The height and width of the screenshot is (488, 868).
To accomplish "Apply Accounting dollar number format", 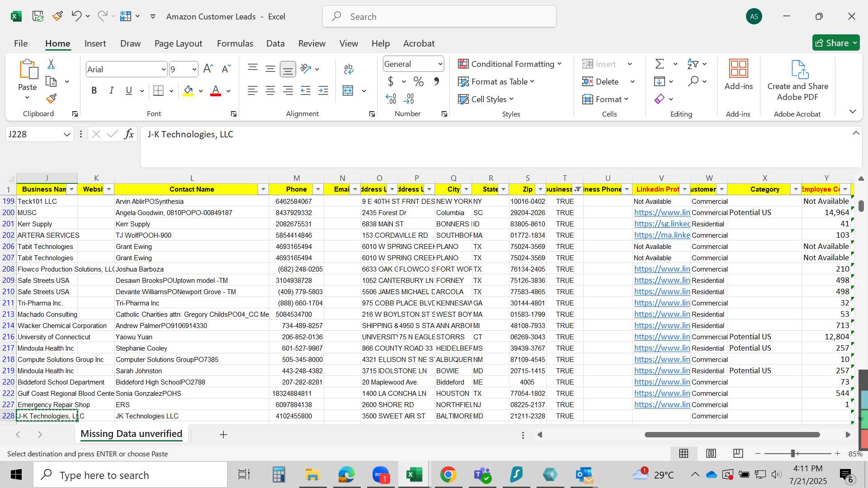I will point(391,81).
